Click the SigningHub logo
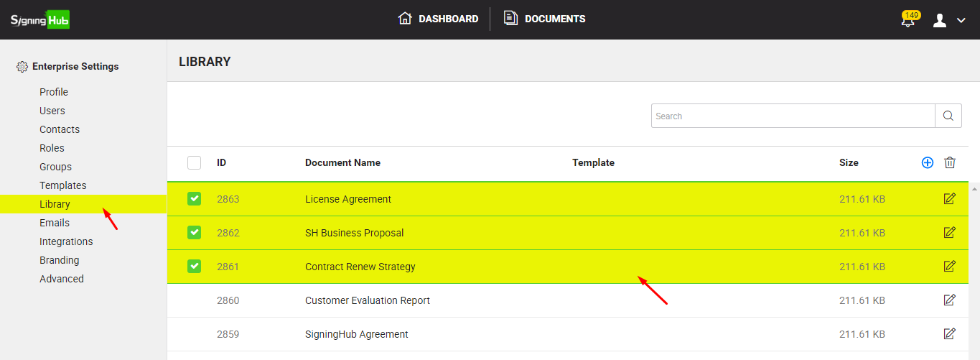Screen dimensions: 980x360 [40, 19]
